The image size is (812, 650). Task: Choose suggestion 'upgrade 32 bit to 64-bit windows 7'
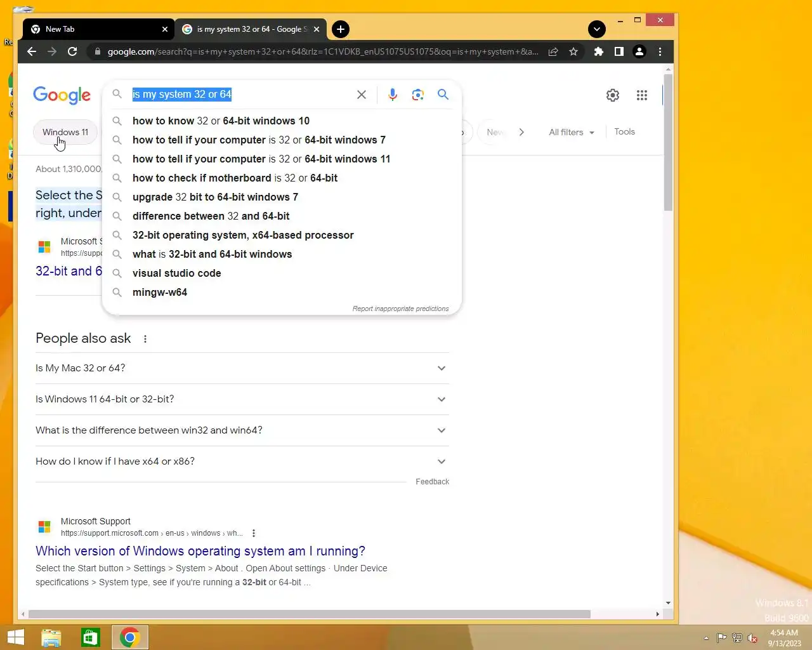click(x=282, y=197)
